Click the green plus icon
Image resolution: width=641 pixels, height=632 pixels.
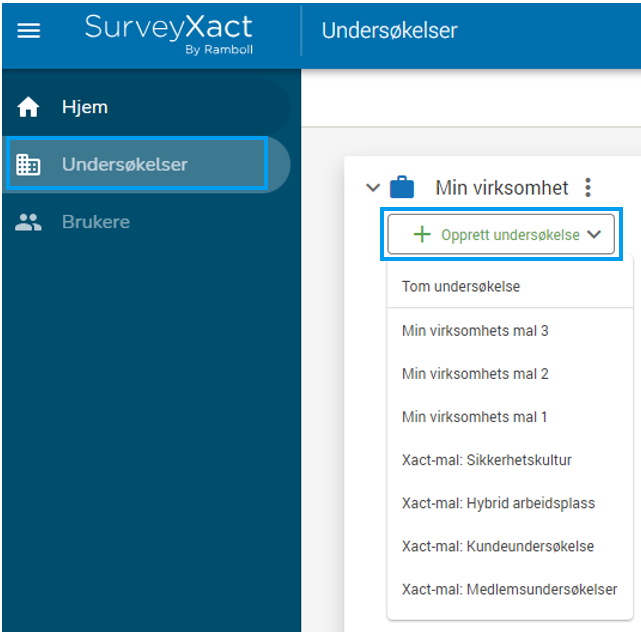tap(422, 235)
